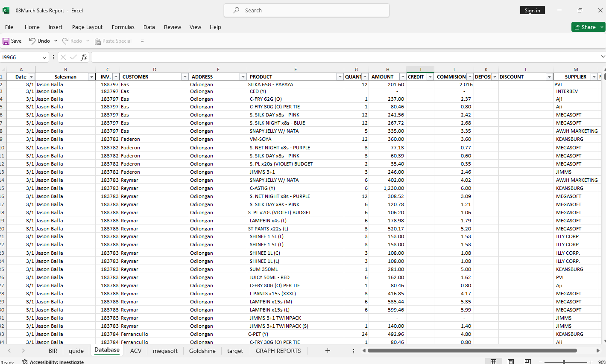Select cell with product VM-SOYA

point(296,139)
